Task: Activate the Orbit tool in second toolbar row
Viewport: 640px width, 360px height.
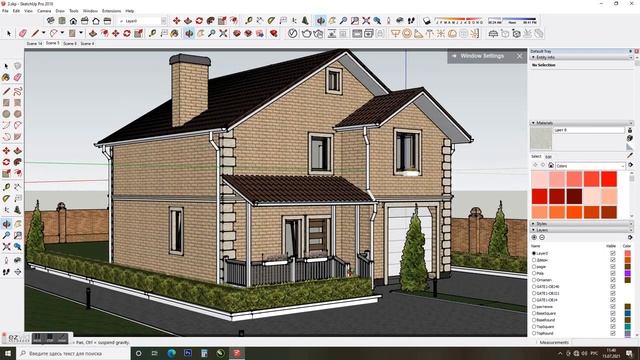Action: [189, 33]
